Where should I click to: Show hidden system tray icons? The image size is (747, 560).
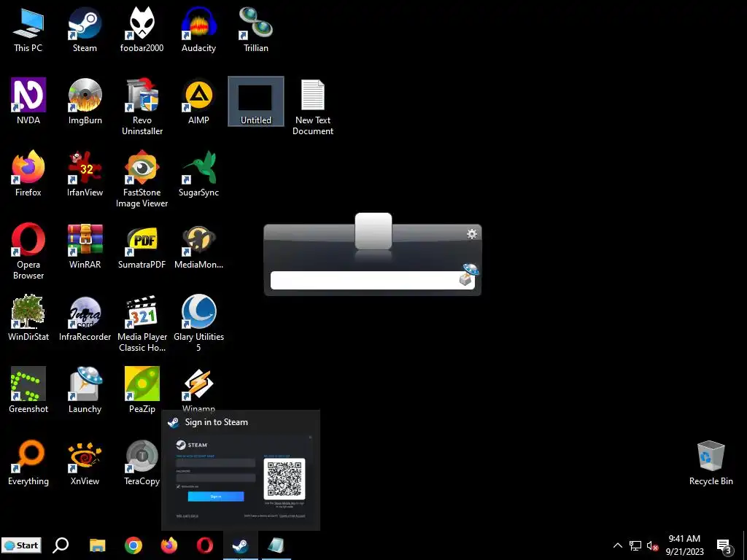617,545
